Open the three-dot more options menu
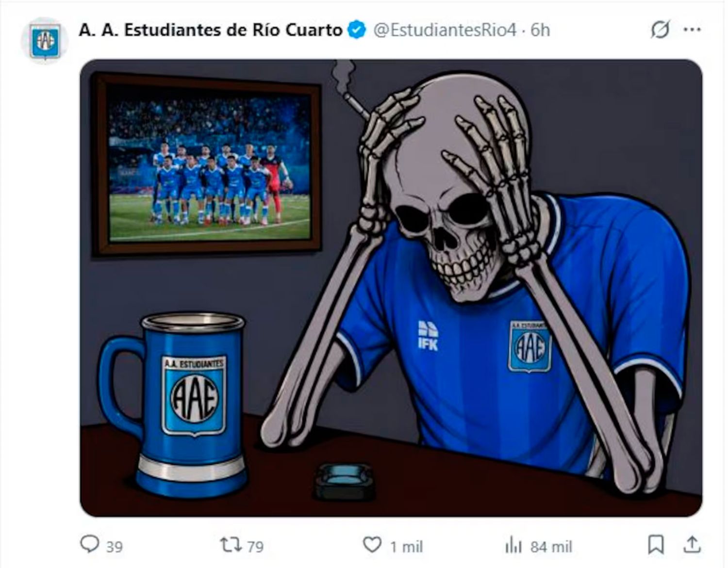This screenshot has height=568, width=728. point(692,30)
